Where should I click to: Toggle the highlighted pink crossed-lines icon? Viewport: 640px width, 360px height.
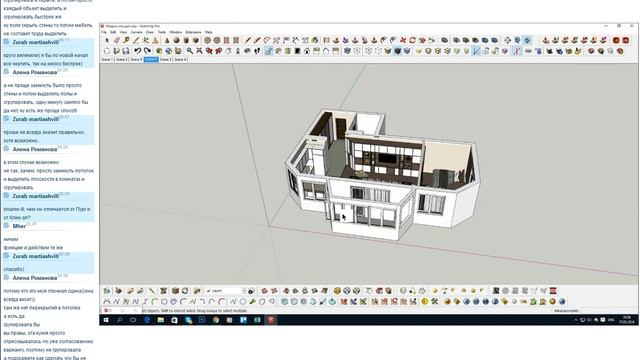click(x=517, y=51)
